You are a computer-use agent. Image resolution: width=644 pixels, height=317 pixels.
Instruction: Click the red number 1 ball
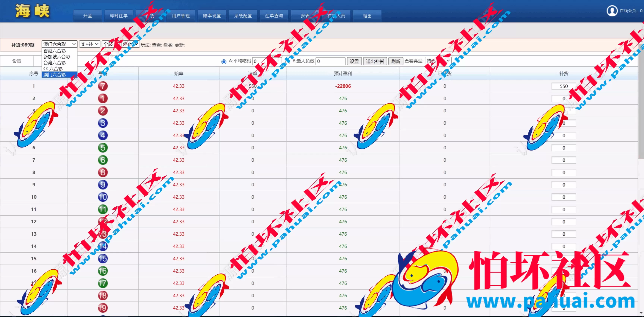[103, 98]
